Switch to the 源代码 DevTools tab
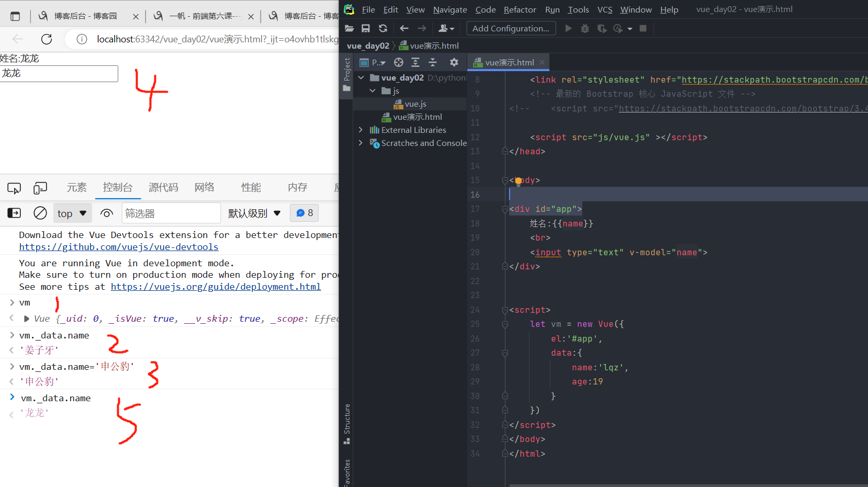Screen dimensions: 868x487 (x=163, y=188)
